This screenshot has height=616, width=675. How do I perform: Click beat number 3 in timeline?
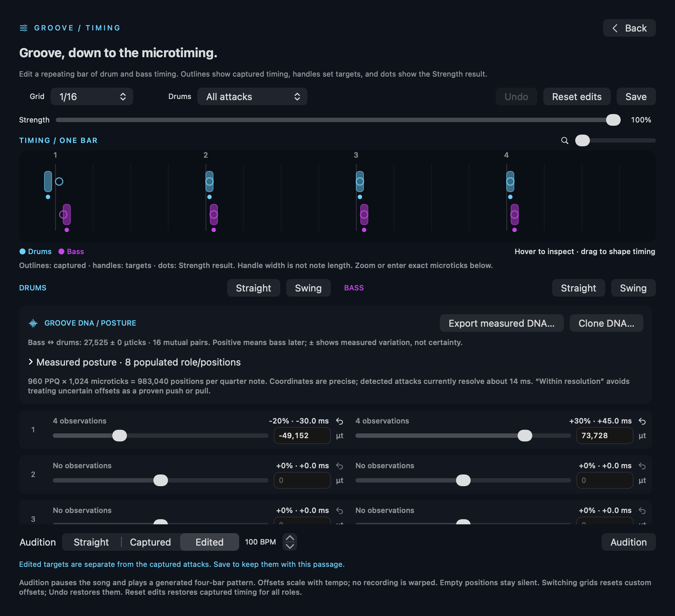[x=356, y=155]
